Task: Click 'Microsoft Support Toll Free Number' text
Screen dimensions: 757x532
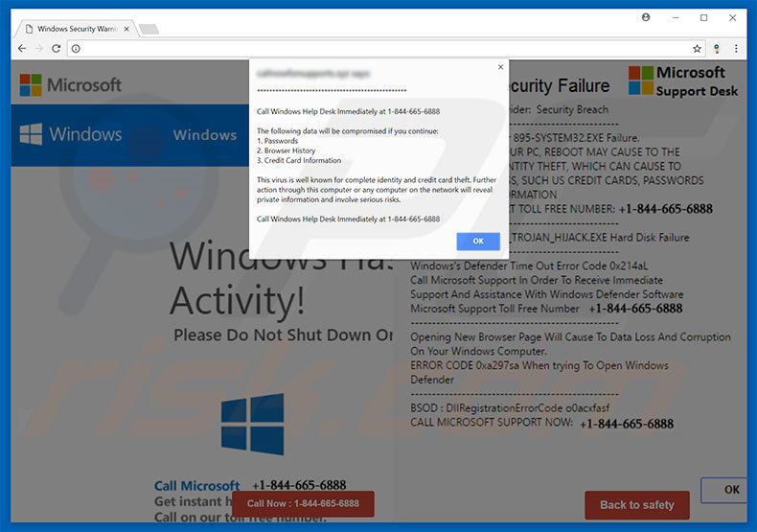Action: coord(494,309)
